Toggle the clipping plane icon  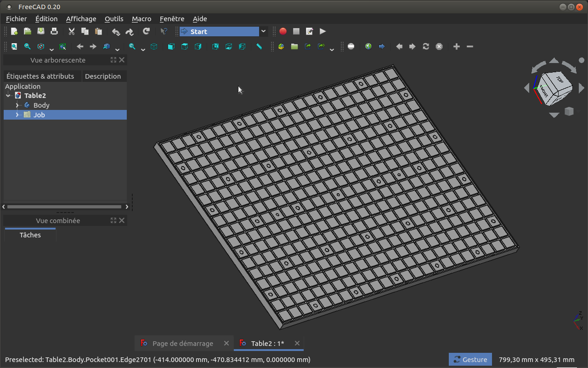pos(351,46)
